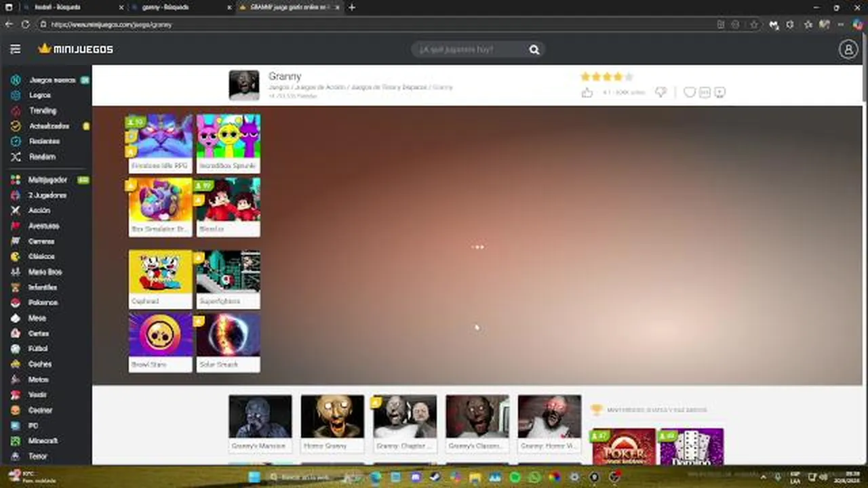This screenshot has height=488, width=868.
Task: Click the taskbar search box
Action: 314,477
